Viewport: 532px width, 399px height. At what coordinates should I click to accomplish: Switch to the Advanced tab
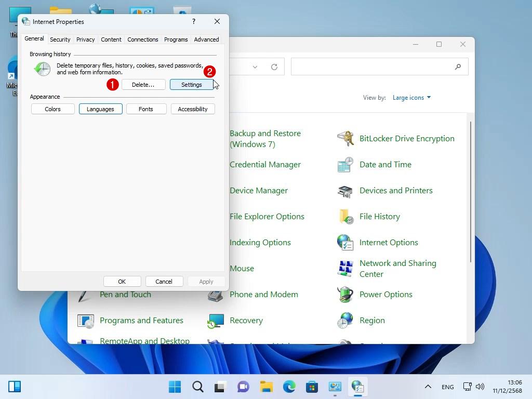[x=206, y=39]
